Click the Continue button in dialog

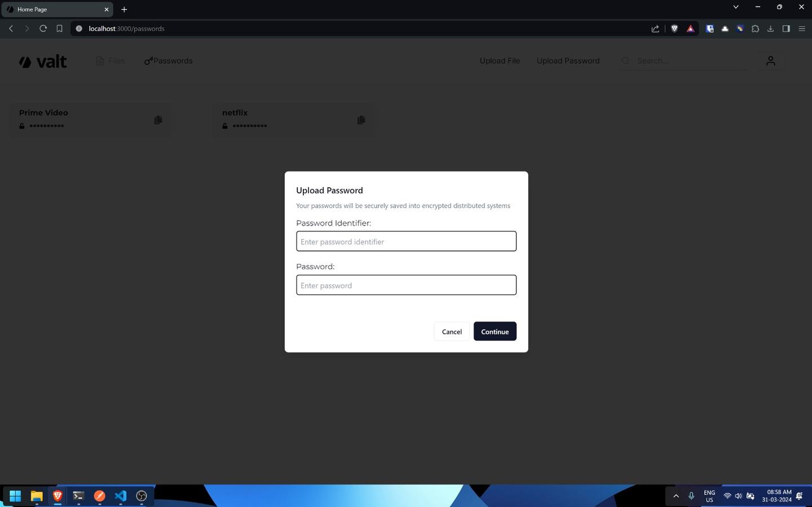[495, 332]
